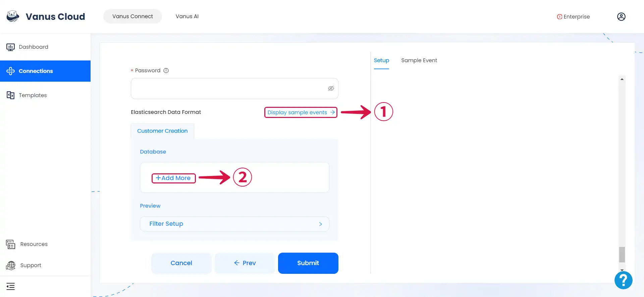
Task: Click into the Password input field
Action: tap(234, 88)
